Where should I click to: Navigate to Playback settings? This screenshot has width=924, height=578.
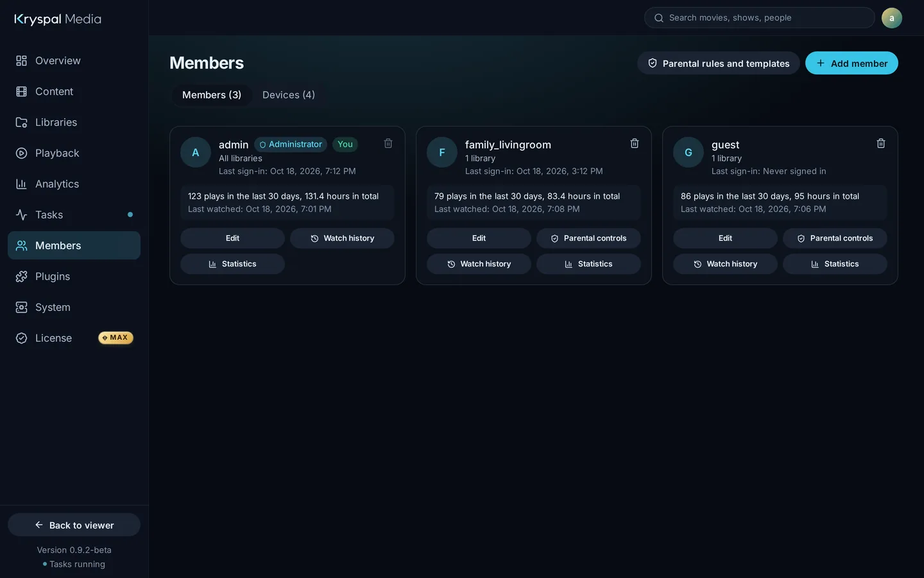point(74,153)
